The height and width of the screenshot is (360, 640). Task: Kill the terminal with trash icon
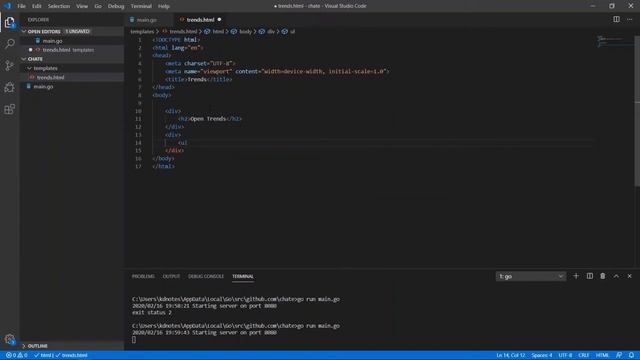click(603, 276)
